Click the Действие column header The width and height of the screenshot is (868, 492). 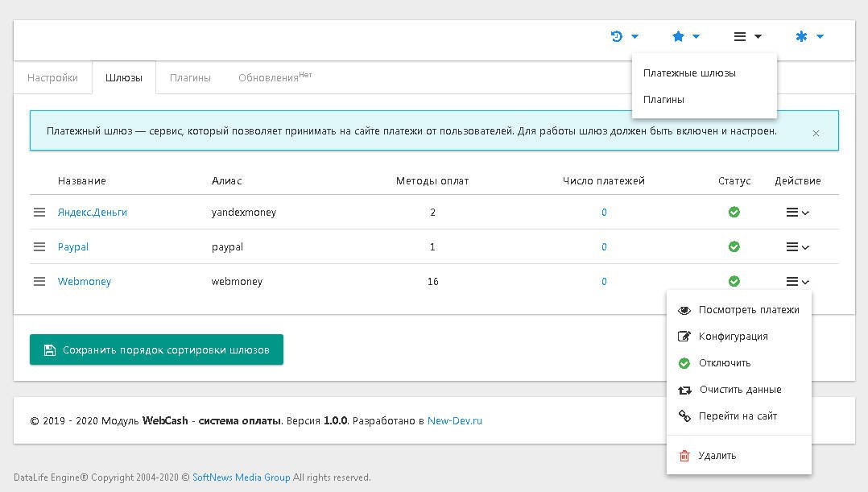[x=798, y=181]
